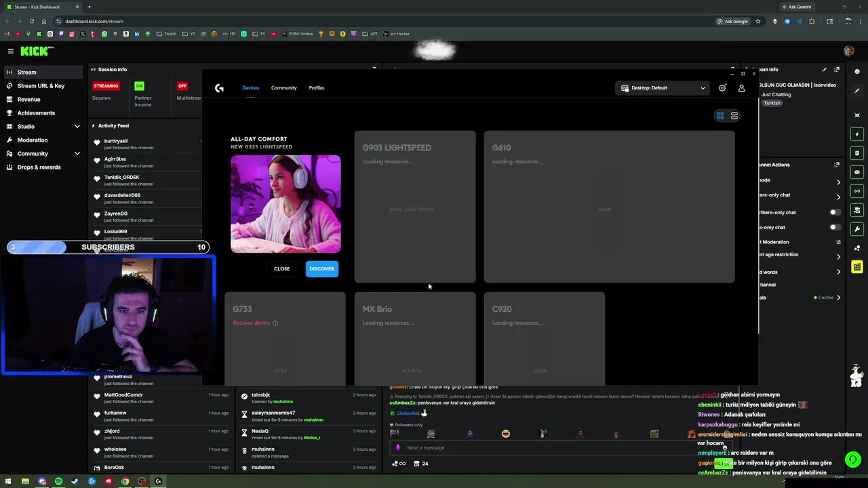Click Recover device link on G733
The image size is (868, 488).
252,323
